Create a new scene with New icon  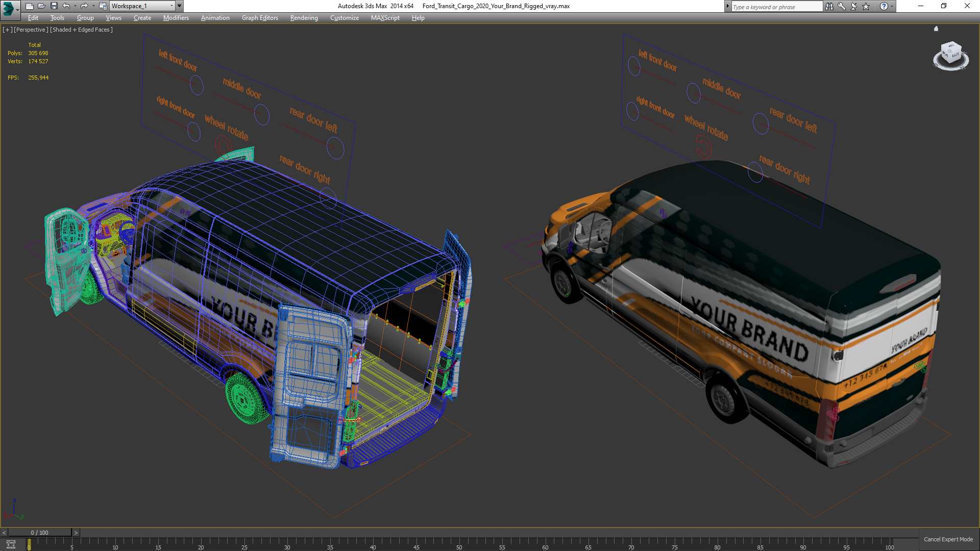point(29,6)
